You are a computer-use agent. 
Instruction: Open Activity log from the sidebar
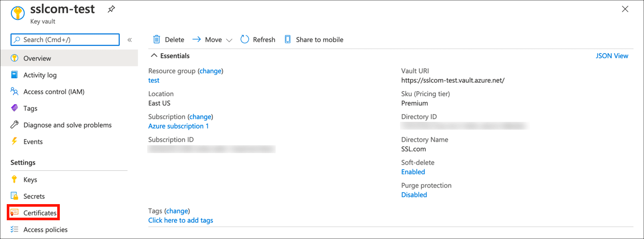(40, 75)
